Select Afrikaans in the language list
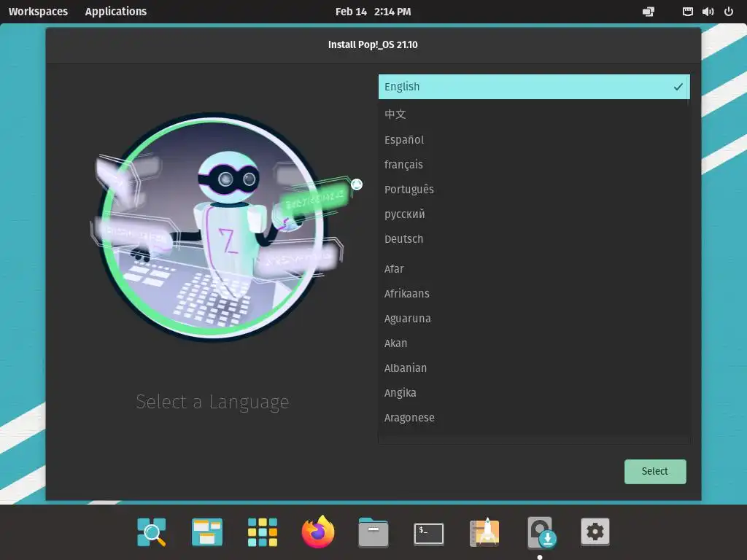This screenshot has width=747, height=560. 534,293
